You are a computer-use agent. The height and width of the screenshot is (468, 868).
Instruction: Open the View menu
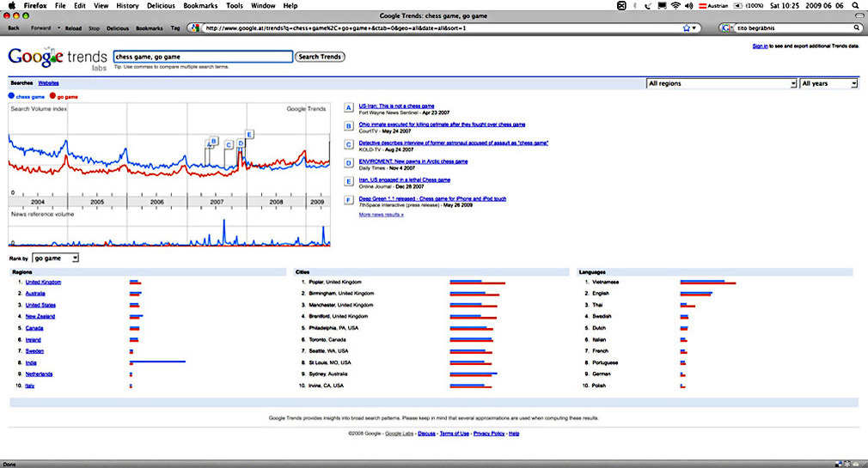click(101, 5)
